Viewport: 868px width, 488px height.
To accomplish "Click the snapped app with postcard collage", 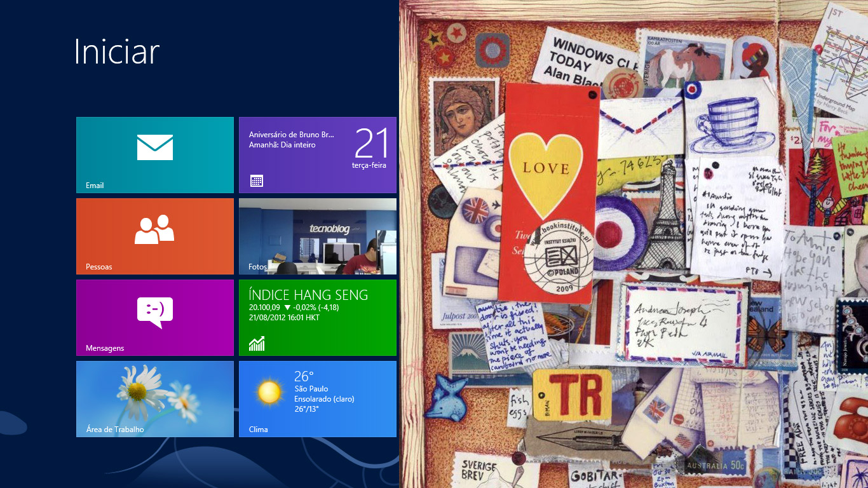I will coord(634,244).
